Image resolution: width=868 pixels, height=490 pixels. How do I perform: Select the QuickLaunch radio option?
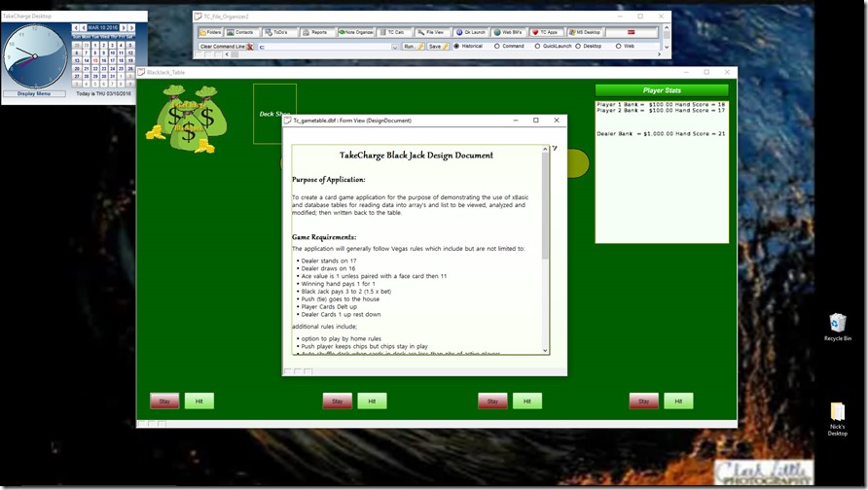tap(538, 46)
